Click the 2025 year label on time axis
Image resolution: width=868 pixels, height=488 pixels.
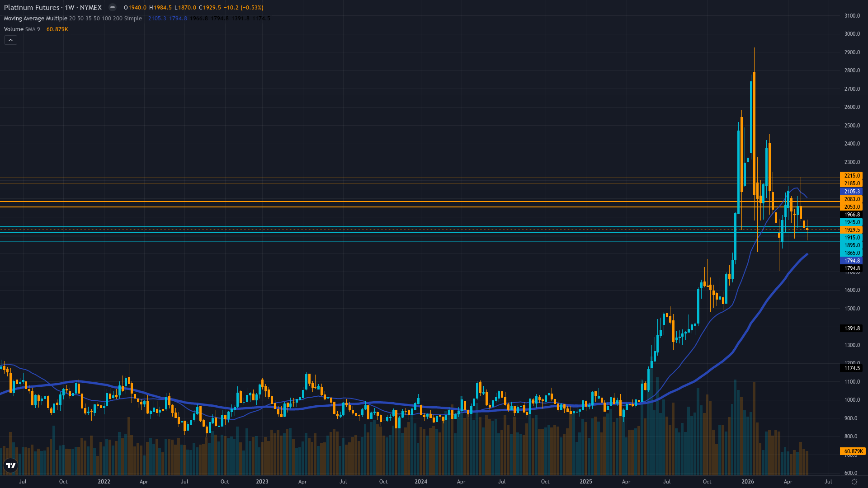586,482
